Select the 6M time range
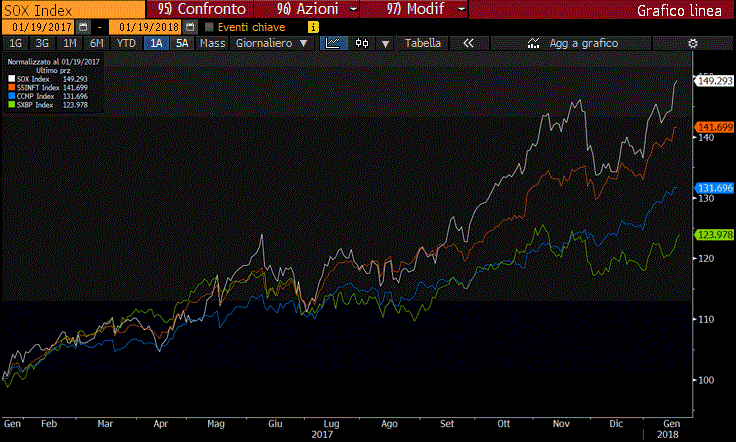Image resolution: width=736 pixels, height=442 pixels. tap(96, 43)
